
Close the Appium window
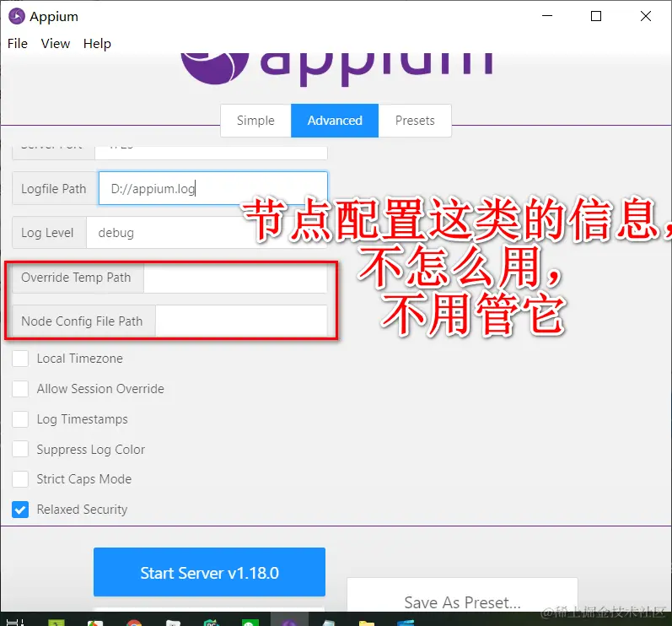645,16
